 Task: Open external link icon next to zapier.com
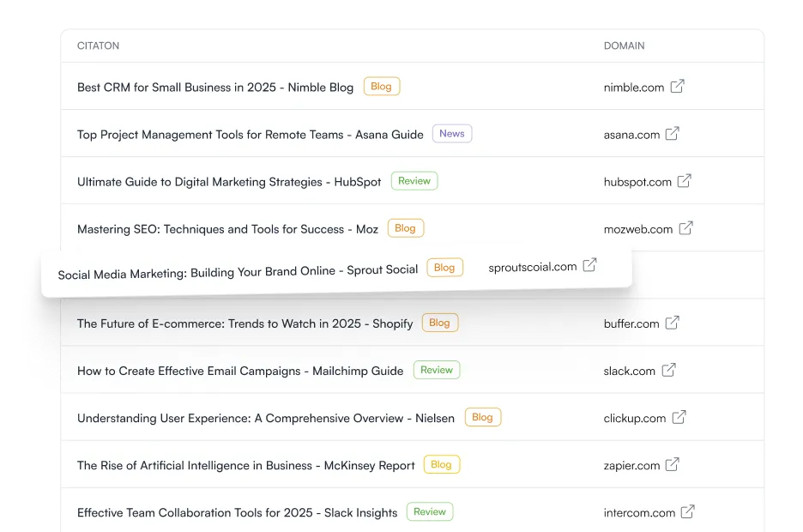pyautogui.click(x=672, y=464)
